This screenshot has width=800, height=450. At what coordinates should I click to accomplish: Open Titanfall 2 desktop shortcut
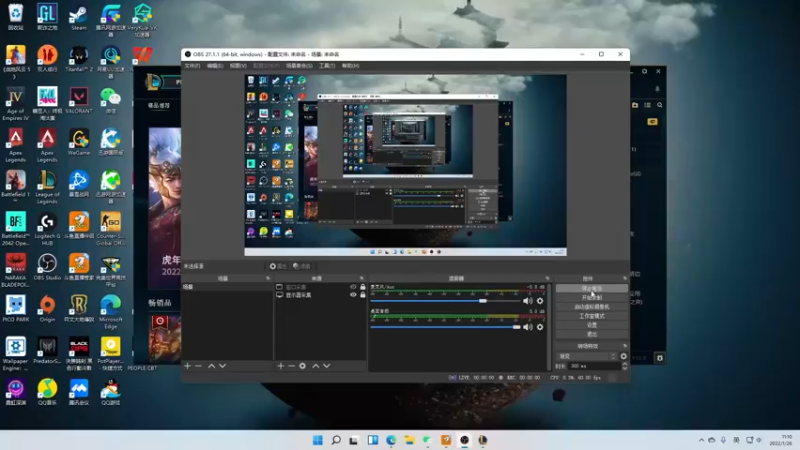(79, 58)
